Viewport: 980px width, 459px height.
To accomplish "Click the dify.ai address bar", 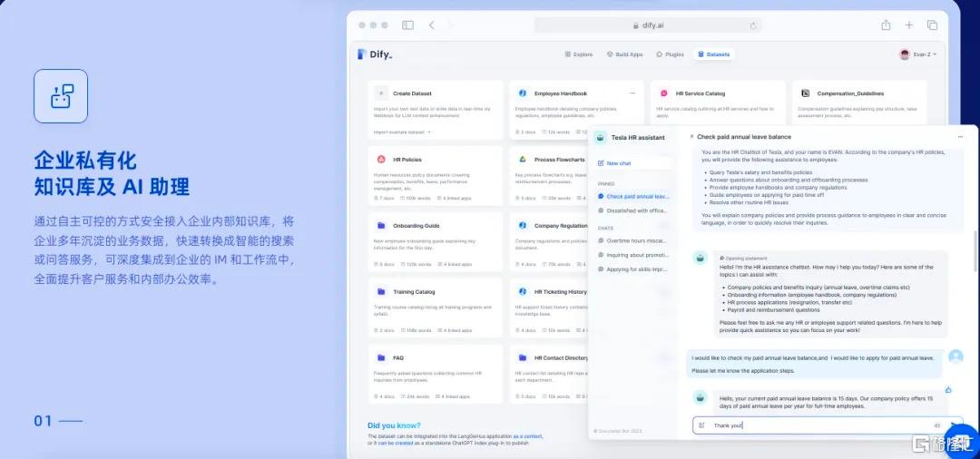I will click(648, 25).
